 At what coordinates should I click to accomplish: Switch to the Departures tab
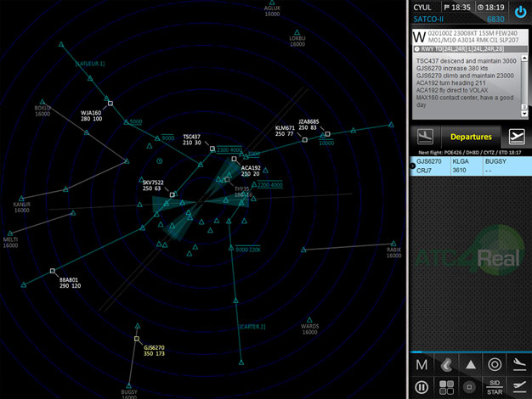click(470, 137)
